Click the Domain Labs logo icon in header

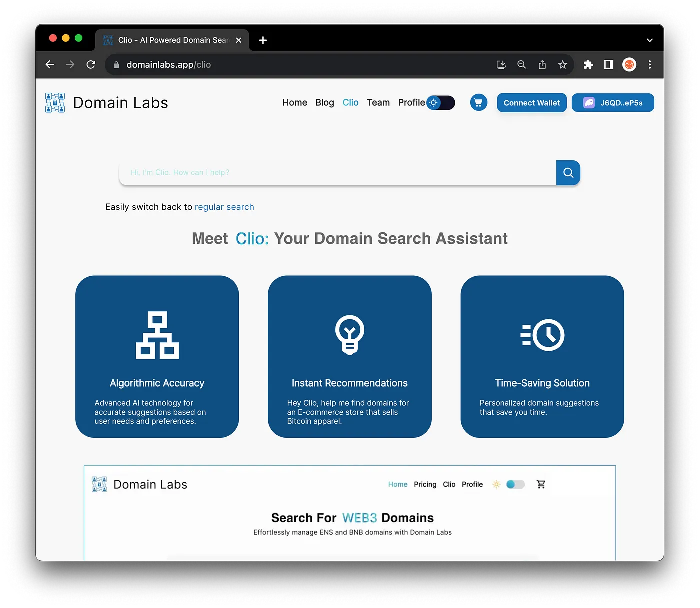(55, 103)
